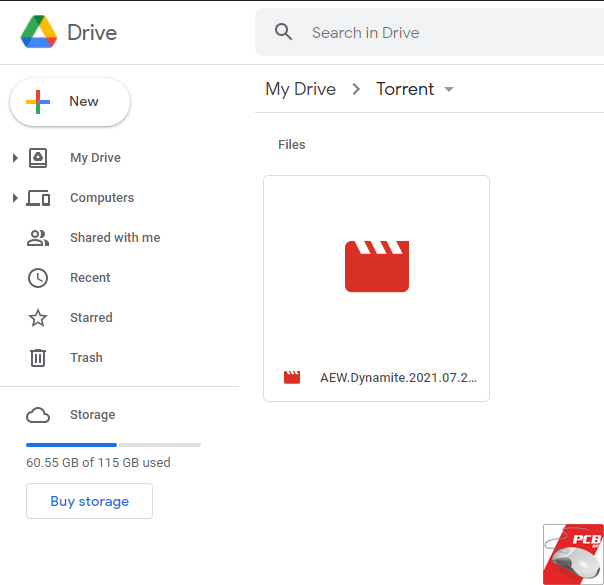Expand the My Drive tree arrow
Screen dimensions: 604x585
15,158
